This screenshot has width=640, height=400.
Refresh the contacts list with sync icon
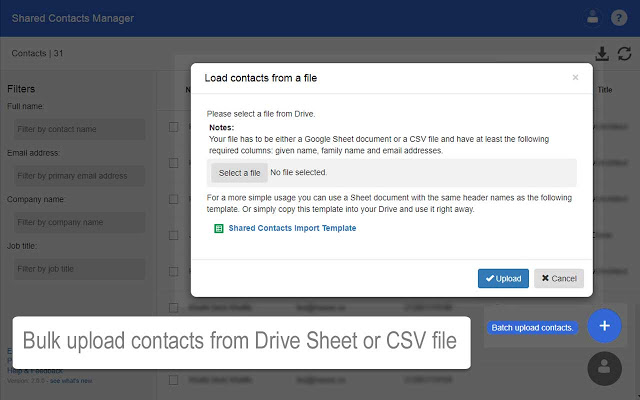(x=624, y=53)
